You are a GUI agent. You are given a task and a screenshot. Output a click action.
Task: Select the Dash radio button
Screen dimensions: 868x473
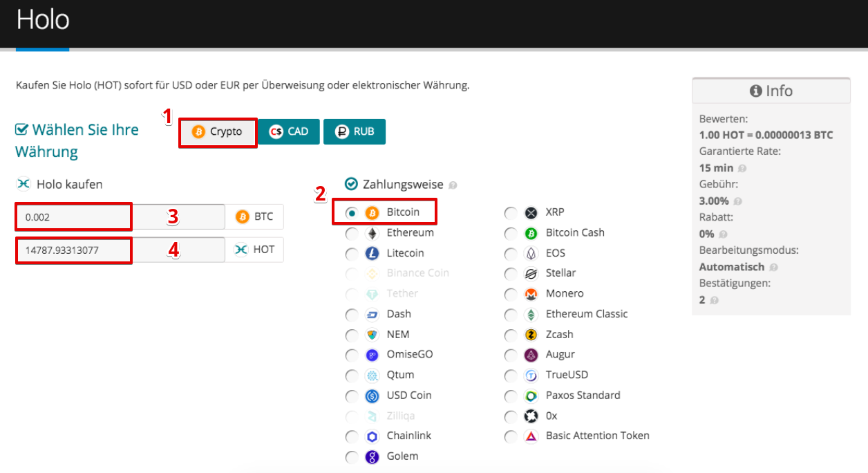click(x=352, y=315)
